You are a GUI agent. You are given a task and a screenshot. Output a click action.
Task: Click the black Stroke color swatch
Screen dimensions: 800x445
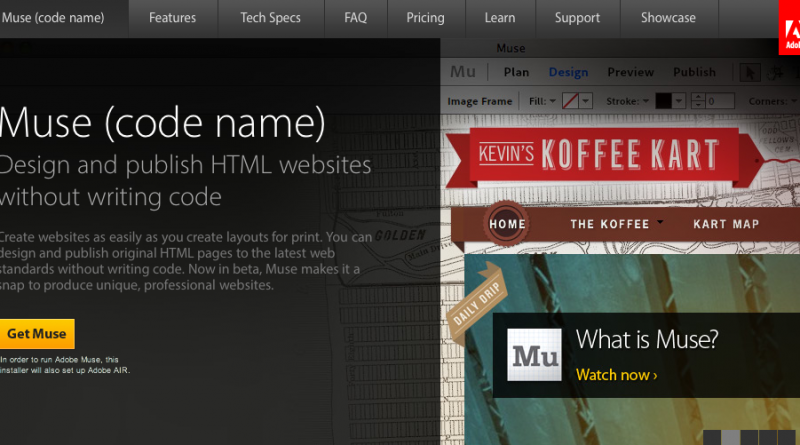tap(663, 101)
